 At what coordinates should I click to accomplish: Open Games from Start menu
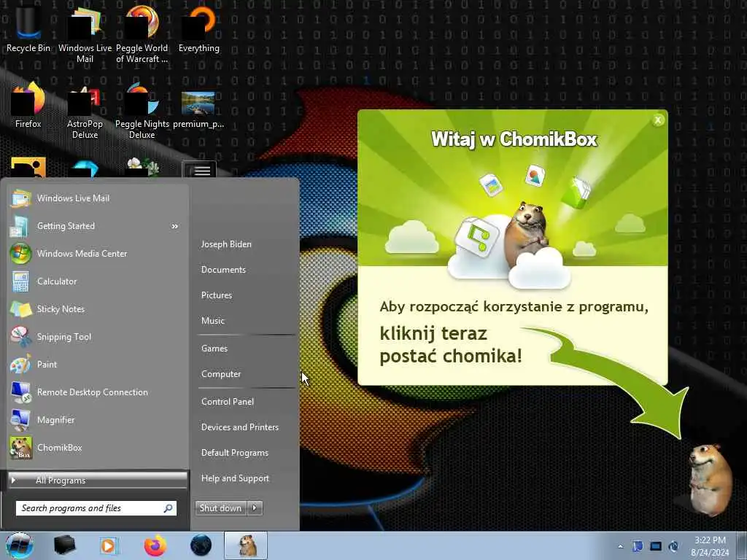[x=214, y=349]
